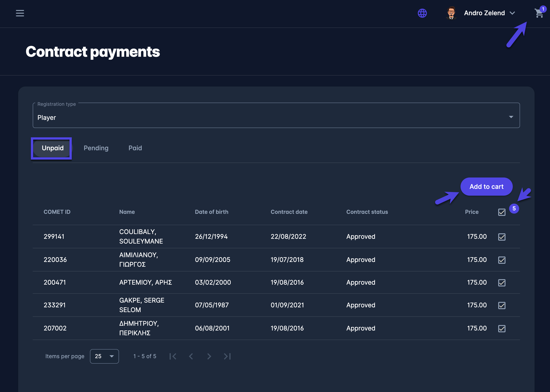Screen dimensions: 550x392
Task: Uncheck the COULIBALY, SOULEYMANE row checkbox
Action: [x=502, y=237]
